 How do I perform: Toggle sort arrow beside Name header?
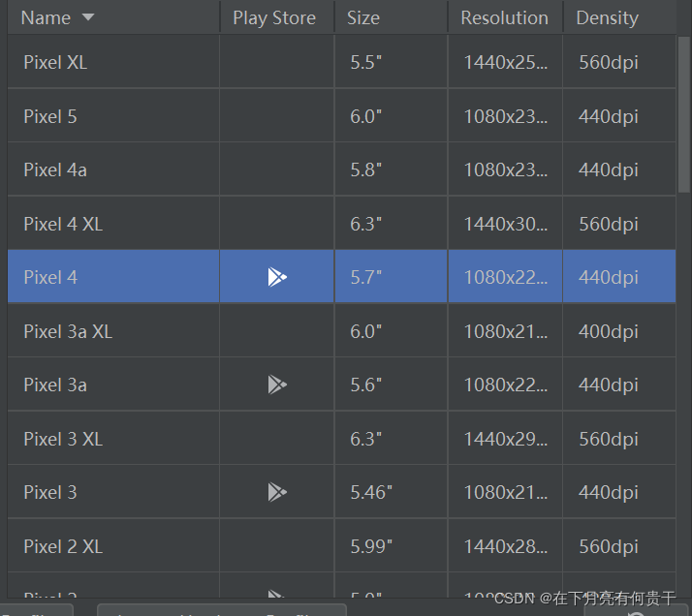coord(88,17)
